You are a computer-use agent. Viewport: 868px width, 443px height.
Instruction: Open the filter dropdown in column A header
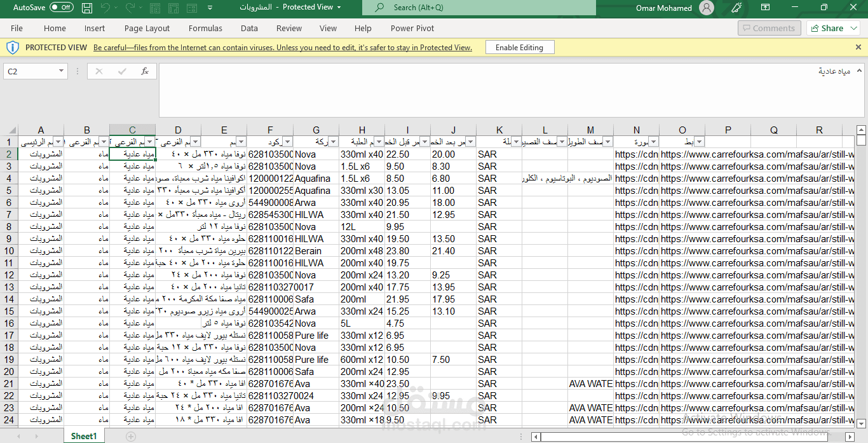pyautogui.click(x=58, y=142)
